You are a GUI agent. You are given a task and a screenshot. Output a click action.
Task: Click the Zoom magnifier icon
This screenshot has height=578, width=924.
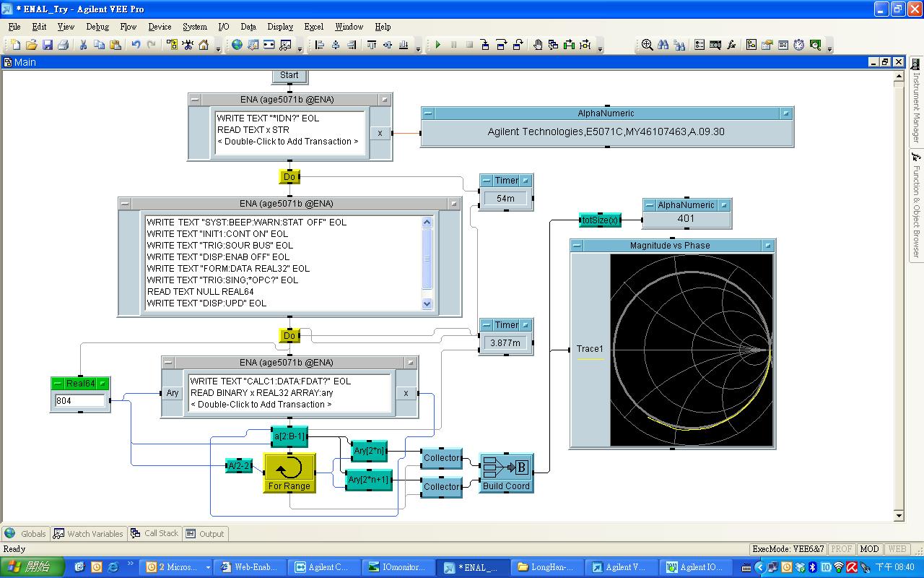[647, 45]
